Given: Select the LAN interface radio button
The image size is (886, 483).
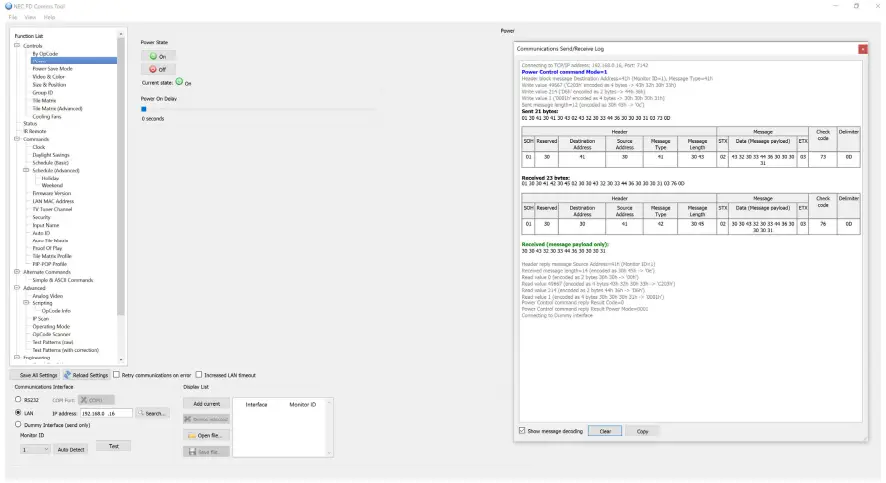Looking at the screenshot, I should (x=18, y=413).
